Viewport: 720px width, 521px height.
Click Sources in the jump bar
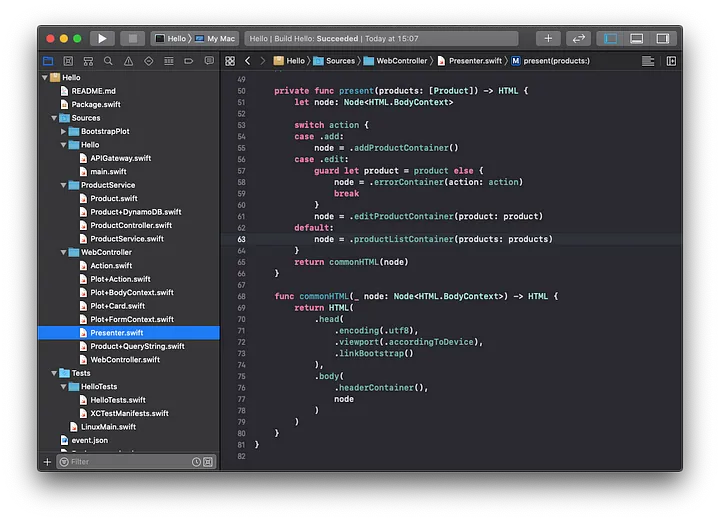pos(334,61)
